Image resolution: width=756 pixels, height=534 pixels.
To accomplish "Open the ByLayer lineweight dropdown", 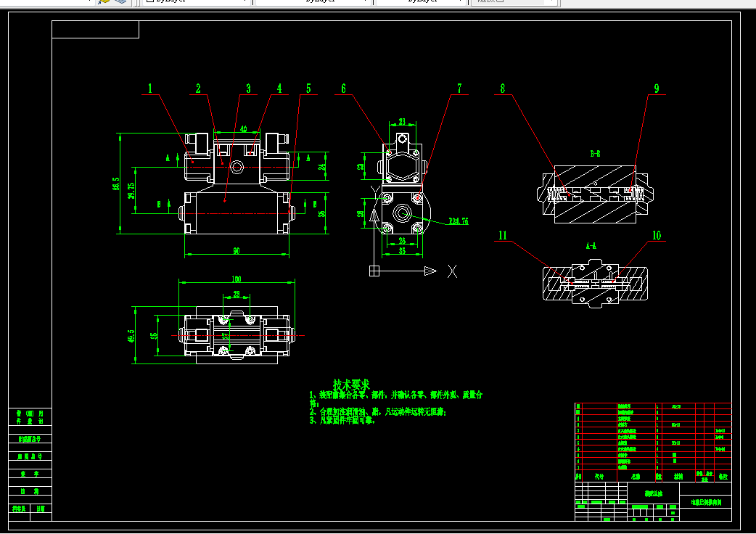I will [x=421, y=2].
